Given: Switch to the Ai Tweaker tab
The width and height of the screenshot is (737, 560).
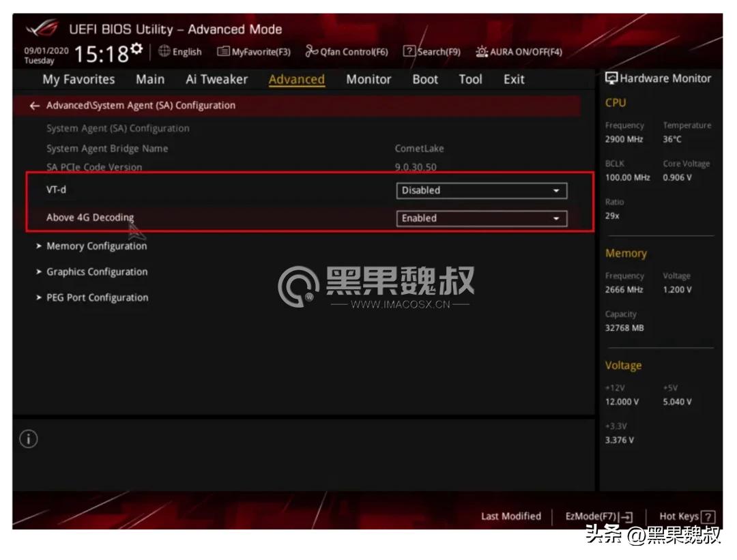Looking at the screenshot, I should (x=216, y=79).
